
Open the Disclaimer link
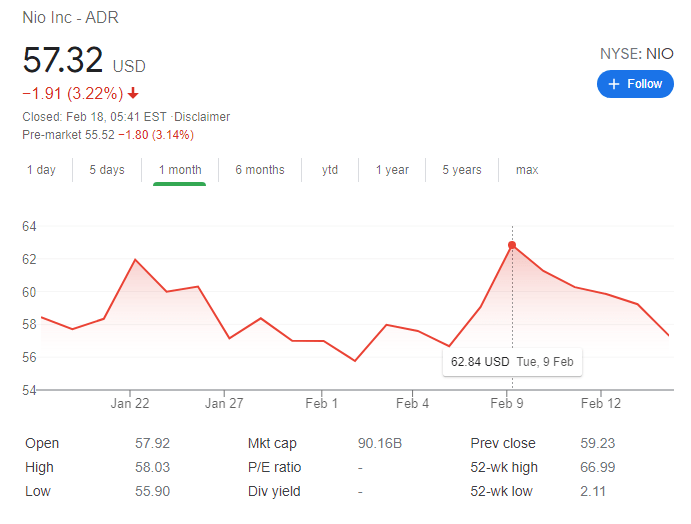[x=202, y=117]
